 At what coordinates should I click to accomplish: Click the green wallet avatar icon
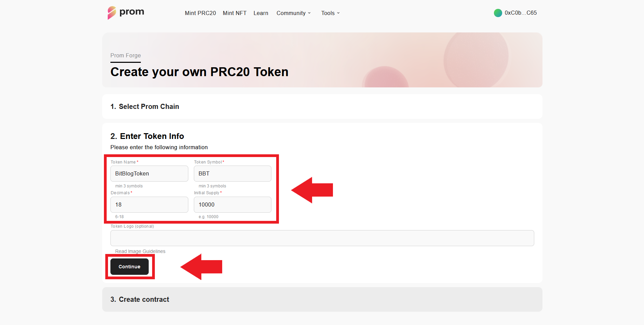click(498, 13)
